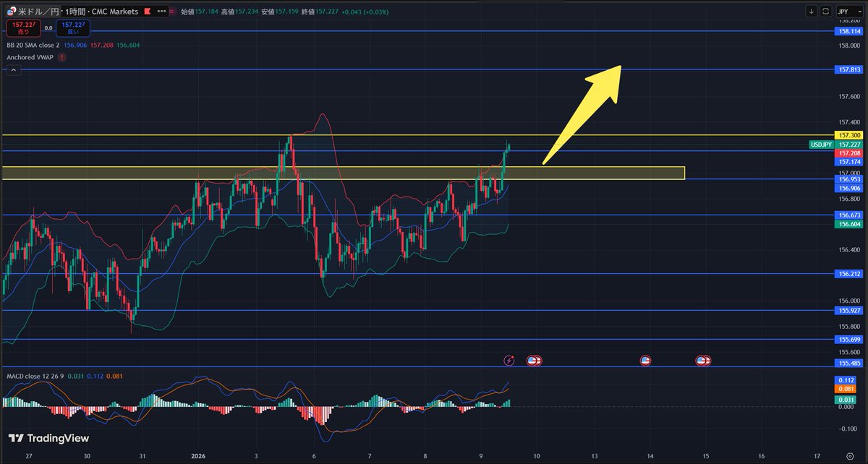Image resolution: width=868 pixels, height=464 pixels.
Task: Click the 157.813 price line label
Action: [848, 69]
